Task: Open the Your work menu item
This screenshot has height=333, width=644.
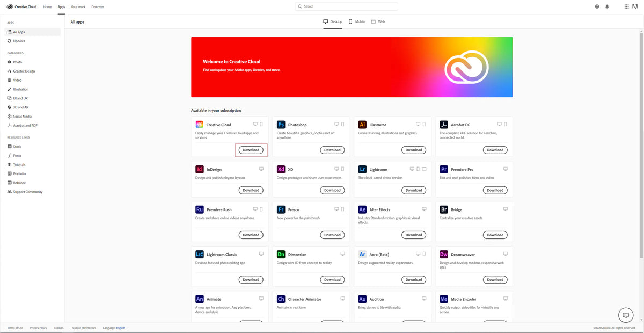Action: (78, 7)
